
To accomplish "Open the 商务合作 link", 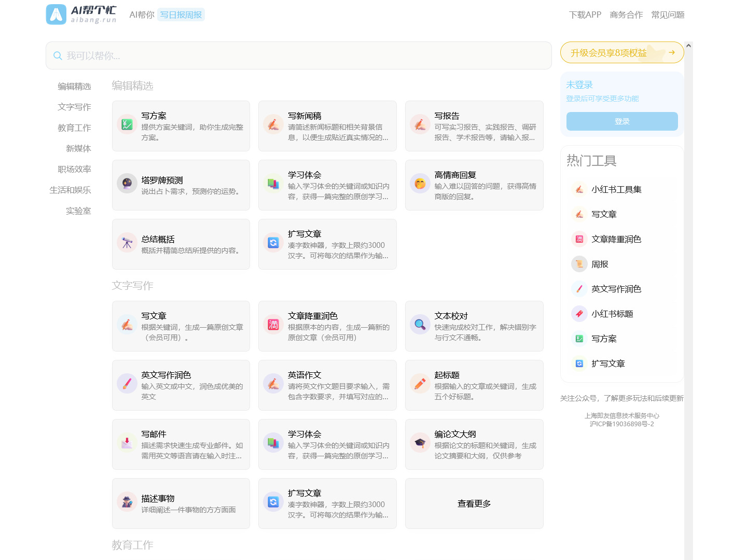I will [x=626, y=15].
